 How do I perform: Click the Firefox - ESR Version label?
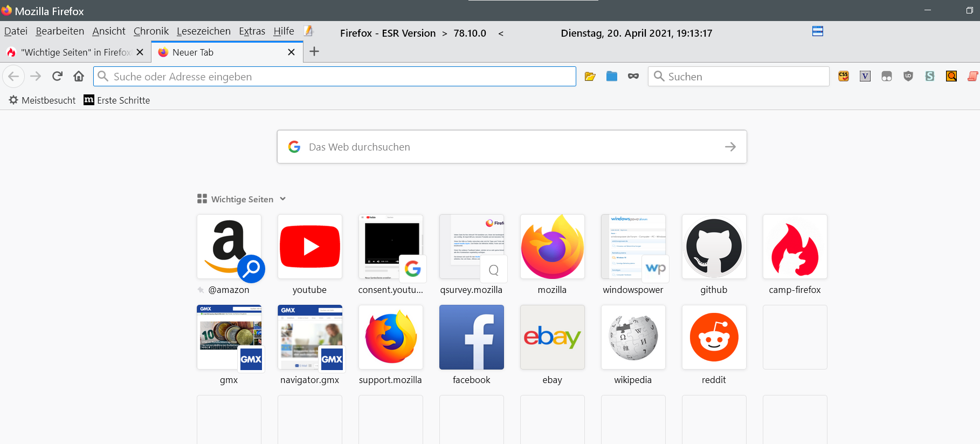[388, 33]
